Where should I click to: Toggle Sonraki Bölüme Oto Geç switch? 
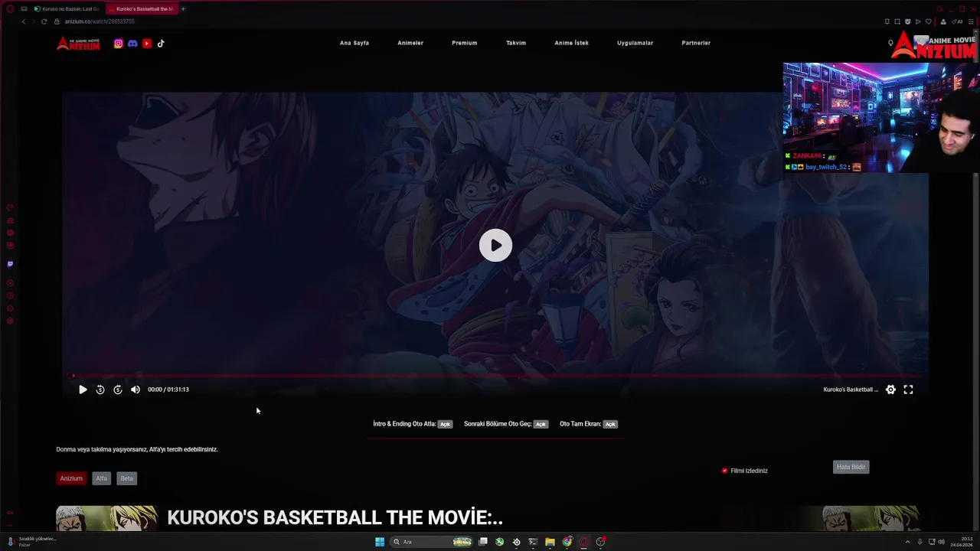pos(541,424)
